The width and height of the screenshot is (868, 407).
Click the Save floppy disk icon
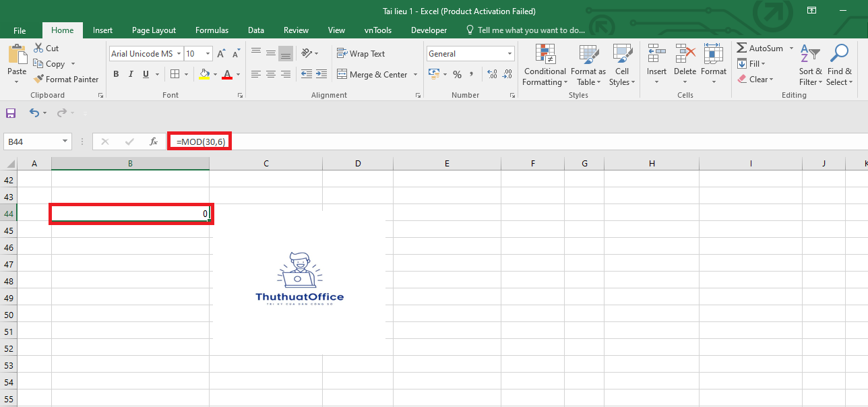click(x=11, y=113)
